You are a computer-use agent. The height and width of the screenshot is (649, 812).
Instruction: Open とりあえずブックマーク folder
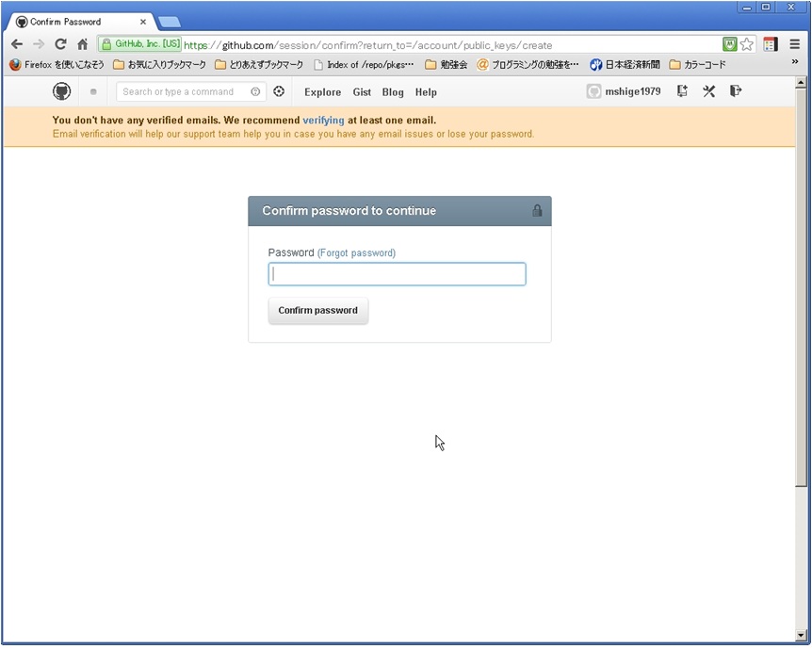point(259,65)
